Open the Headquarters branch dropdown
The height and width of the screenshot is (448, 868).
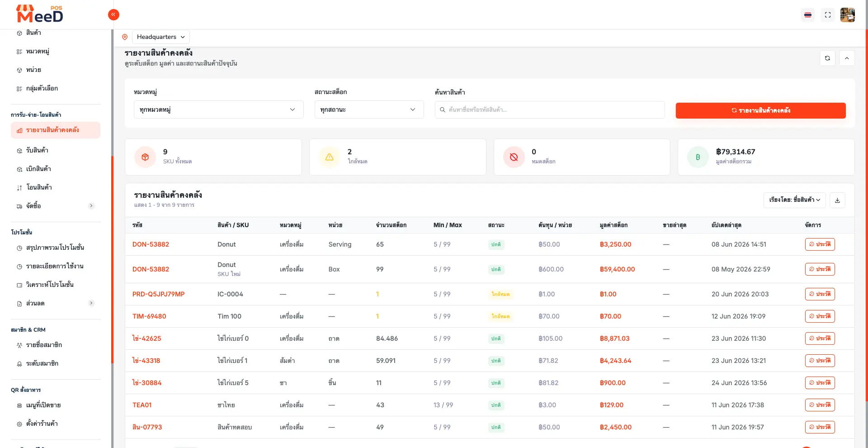pos(161,37)
